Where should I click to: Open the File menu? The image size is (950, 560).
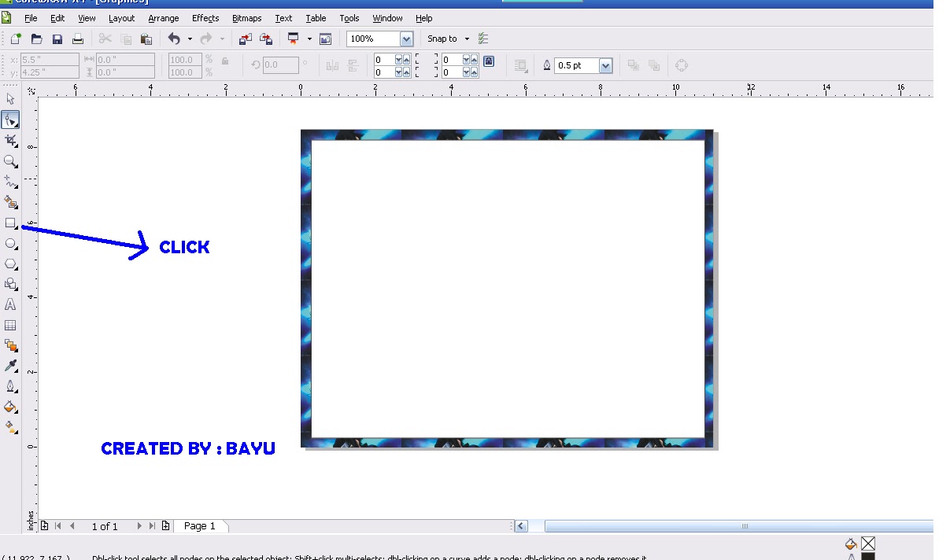(x=31, y=18)
